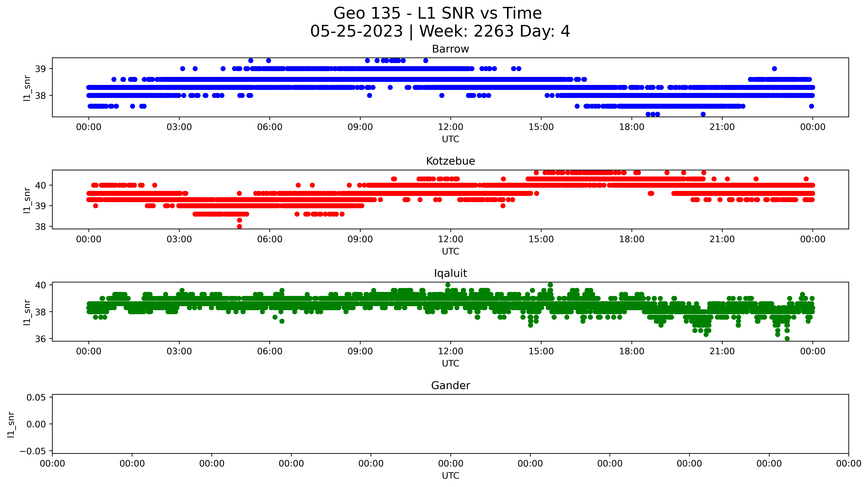Click the lowest green Iqaluit data point at 36
This screenshot has width=868, height=487.
point(787,339)
